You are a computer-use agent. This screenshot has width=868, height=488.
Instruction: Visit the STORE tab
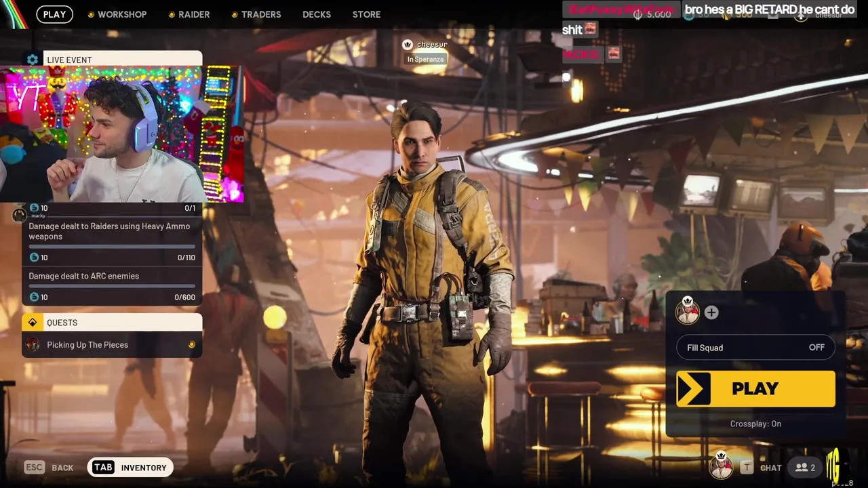coord(366,14)
